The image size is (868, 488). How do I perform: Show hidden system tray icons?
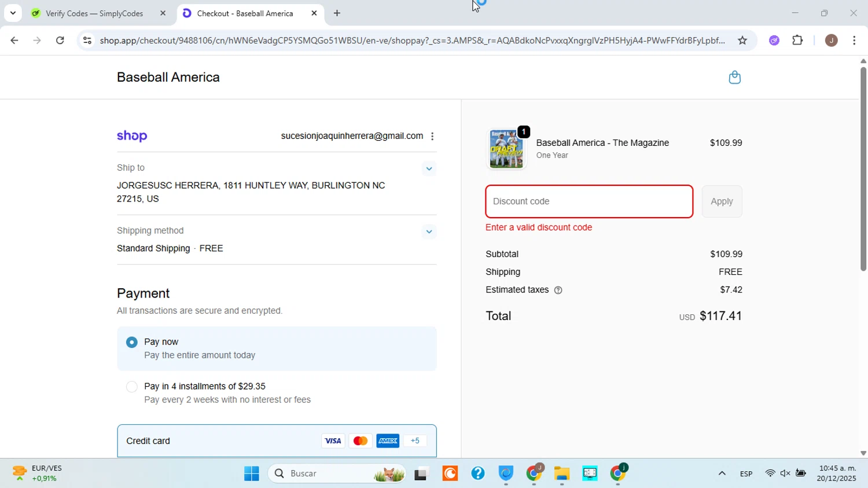(722, 474)
